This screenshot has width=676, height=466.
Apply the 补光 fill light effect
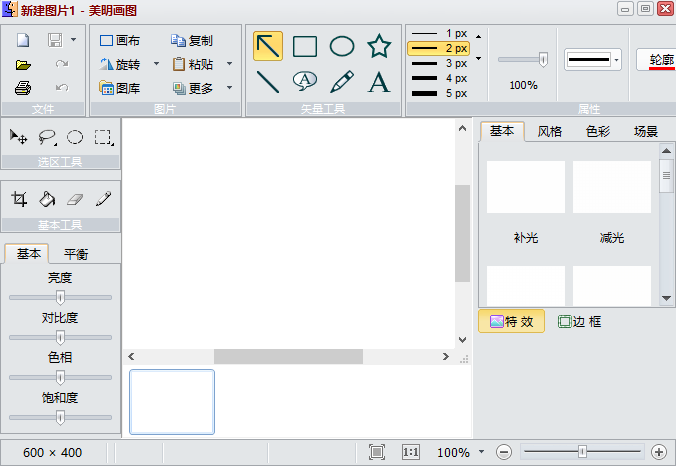pos(526,187)
